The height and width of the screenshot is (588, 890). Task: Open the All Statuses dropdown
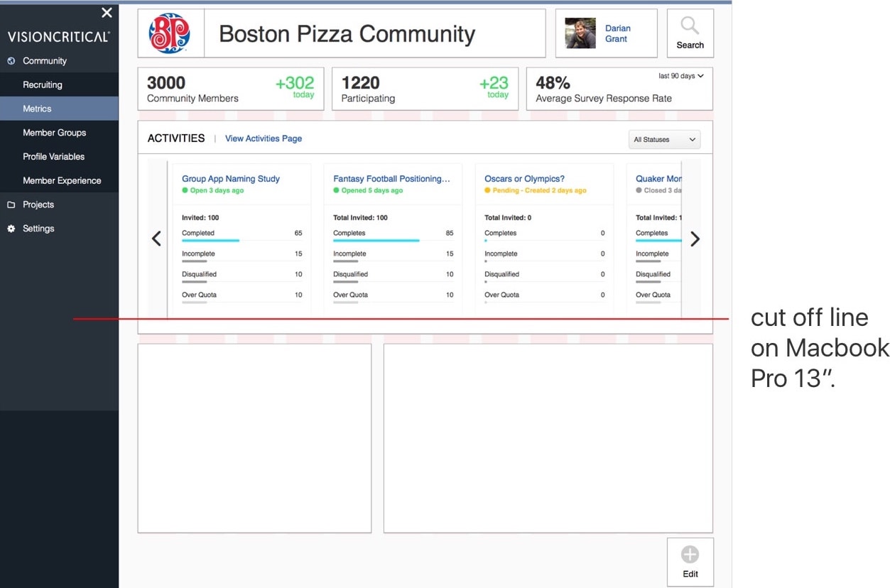(x=664, y=140)
